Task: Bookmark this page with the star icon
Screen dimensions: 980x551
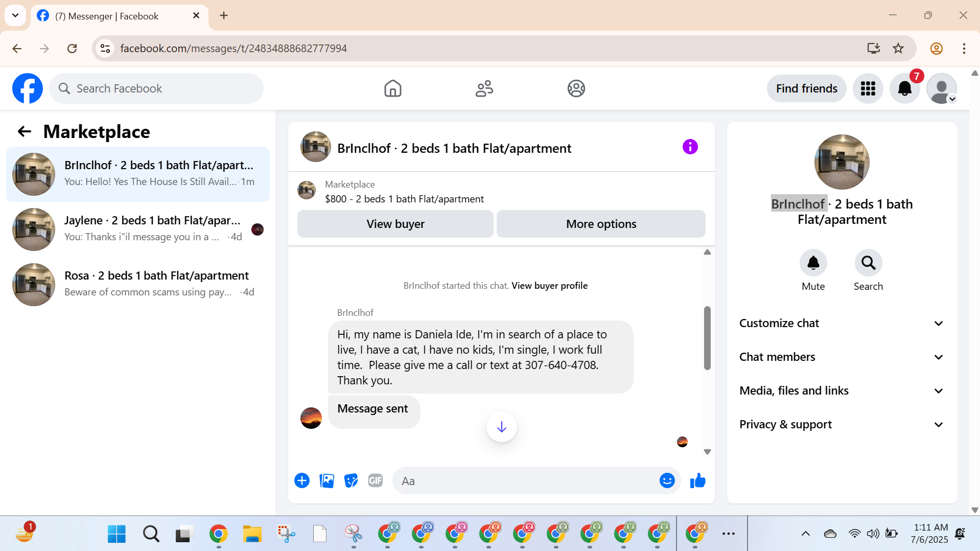Action: [x=898, y=48]
